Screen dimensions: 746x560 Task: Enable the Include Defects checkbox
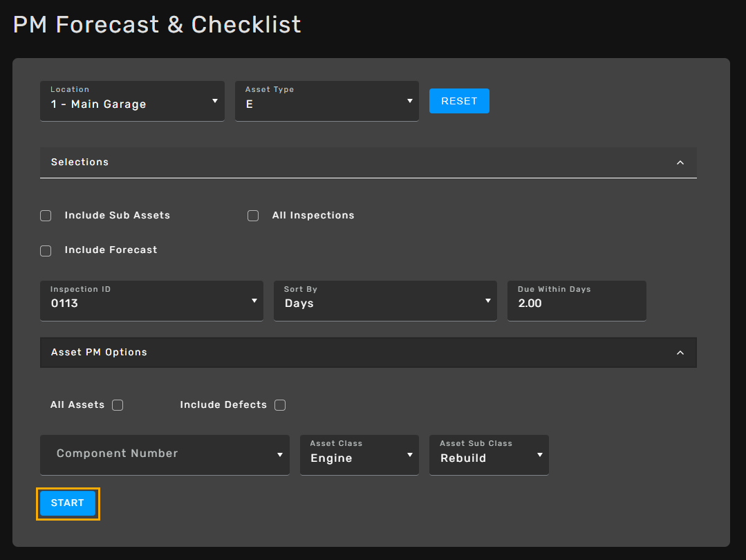click(280, 405)
